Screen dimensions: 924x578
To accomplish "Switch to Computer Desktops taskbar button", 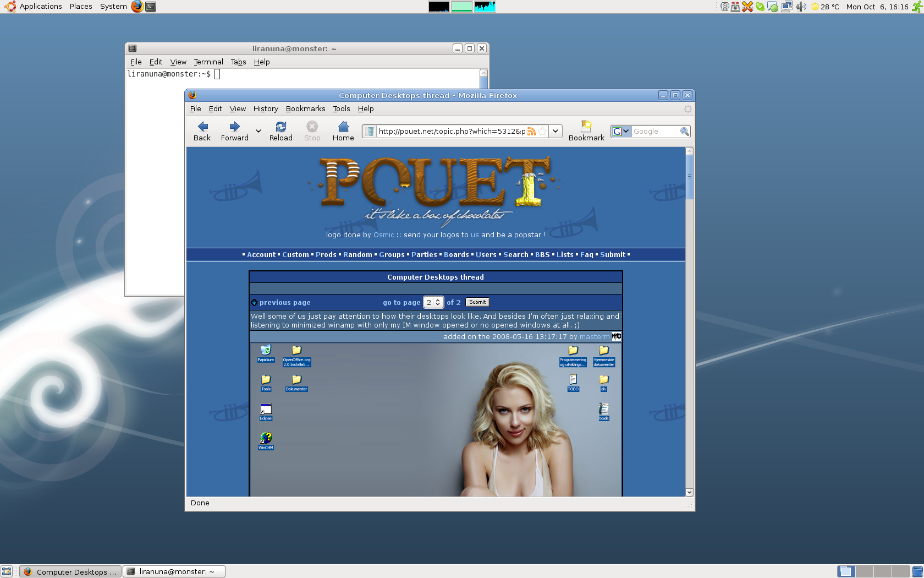I will tap(70, 571).
